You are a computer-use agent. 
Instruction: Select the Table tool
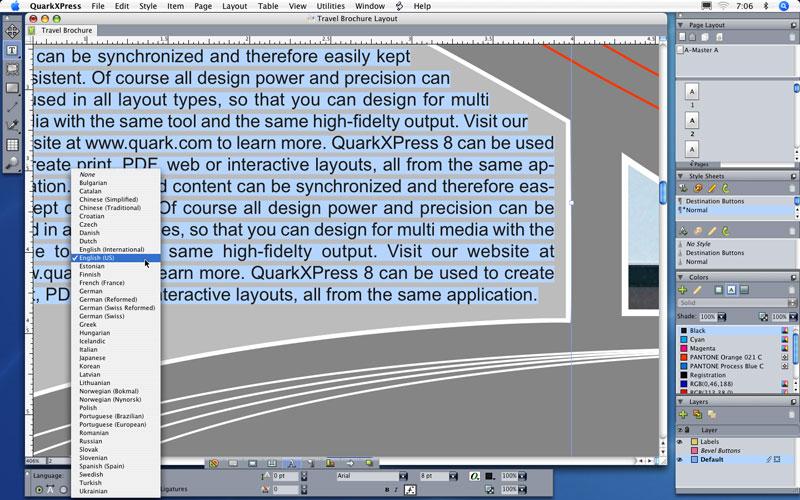click(12, 145)
